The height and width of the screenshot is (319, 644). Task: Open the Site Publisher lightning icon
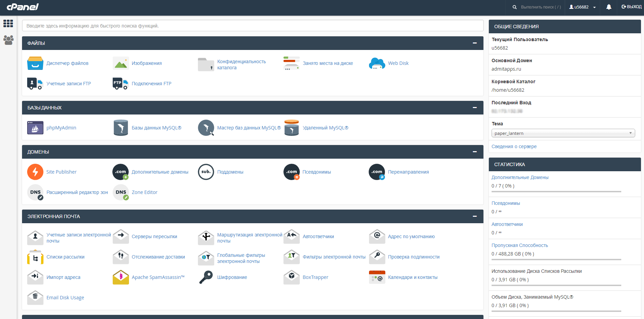click(35, 172)
